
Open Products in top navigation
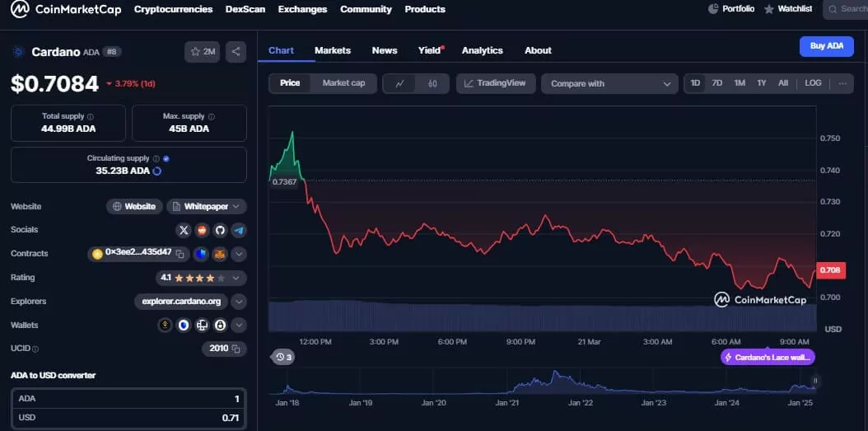425,9
